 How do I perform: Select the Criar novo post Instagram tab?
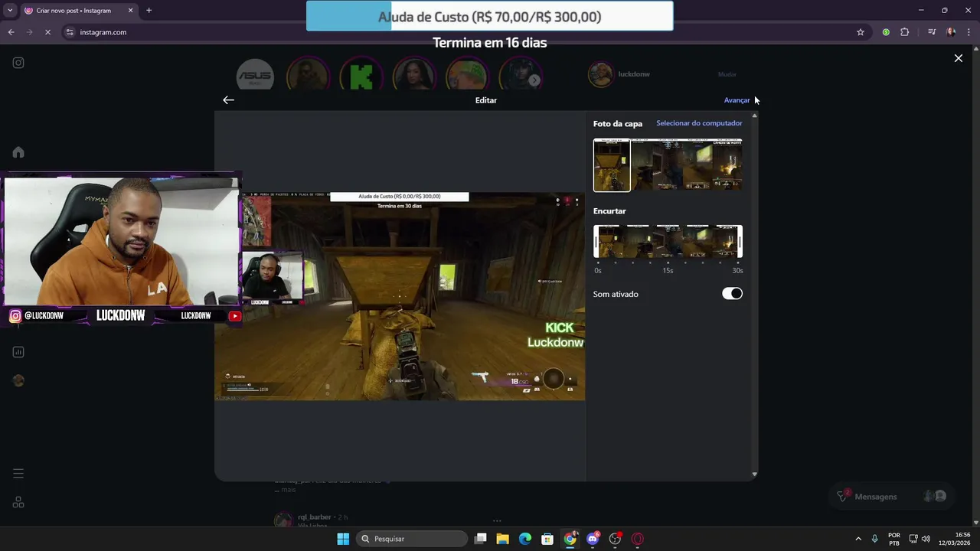tap(79, 11)
